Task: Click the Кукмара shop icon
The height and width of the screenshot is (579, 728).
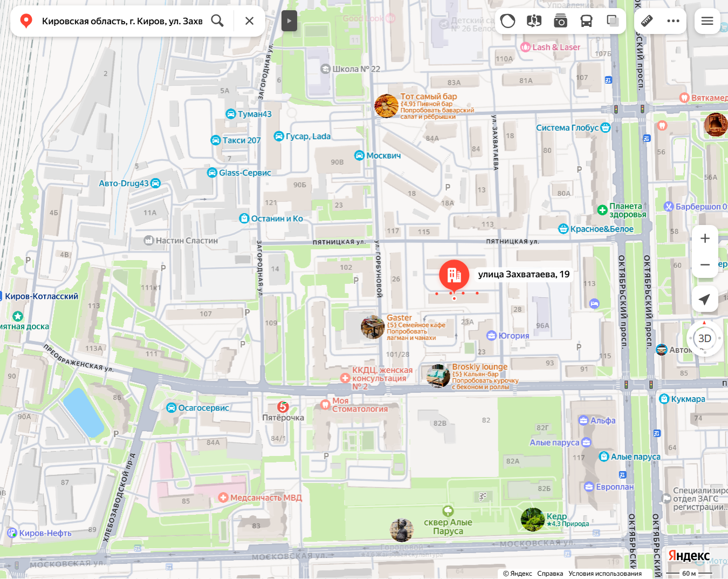Action: click(664, 399)
